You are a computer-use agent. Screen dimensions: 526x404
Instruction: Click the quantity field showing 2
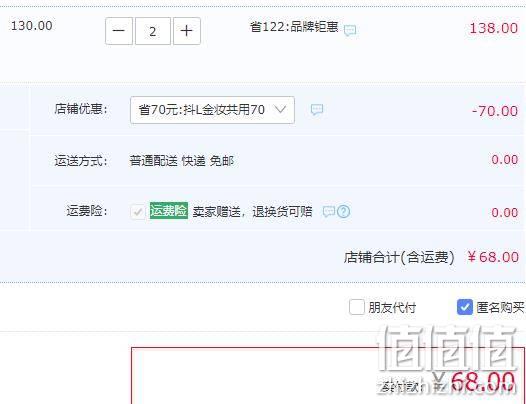pyautogui.click(x=153, y=31)
